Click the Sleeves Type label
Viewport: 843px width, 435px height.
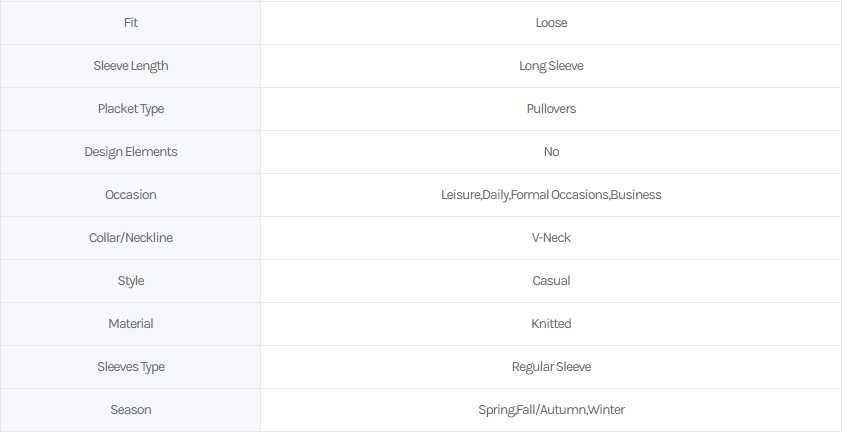[x=131, y=367]
